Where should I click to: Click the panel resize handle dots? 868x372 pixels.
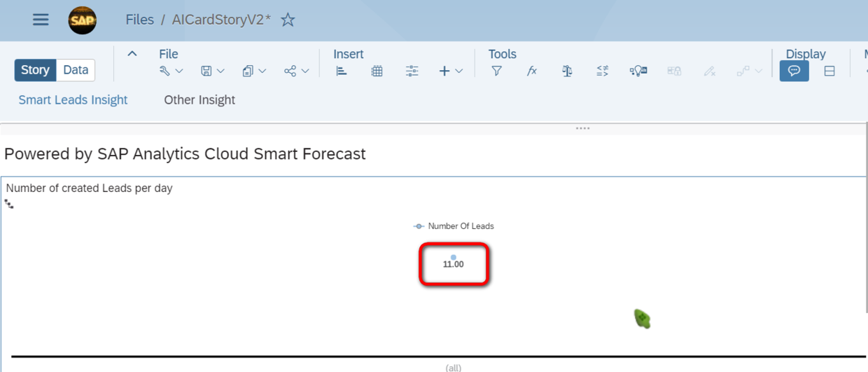tap(582, 129)
